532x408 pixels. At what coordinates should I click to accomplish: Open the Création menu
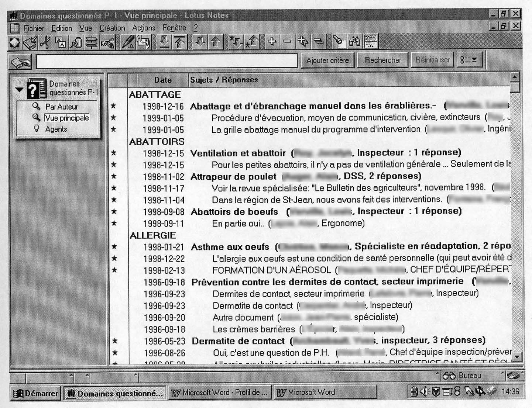(x=112, y=28)
